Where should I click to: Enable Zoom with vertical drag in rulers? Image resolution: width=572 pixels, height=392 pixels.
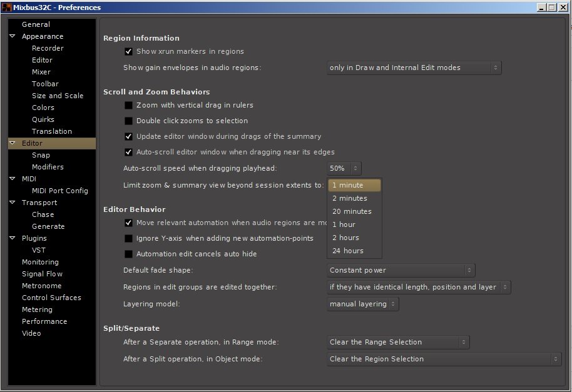[128, 105]
